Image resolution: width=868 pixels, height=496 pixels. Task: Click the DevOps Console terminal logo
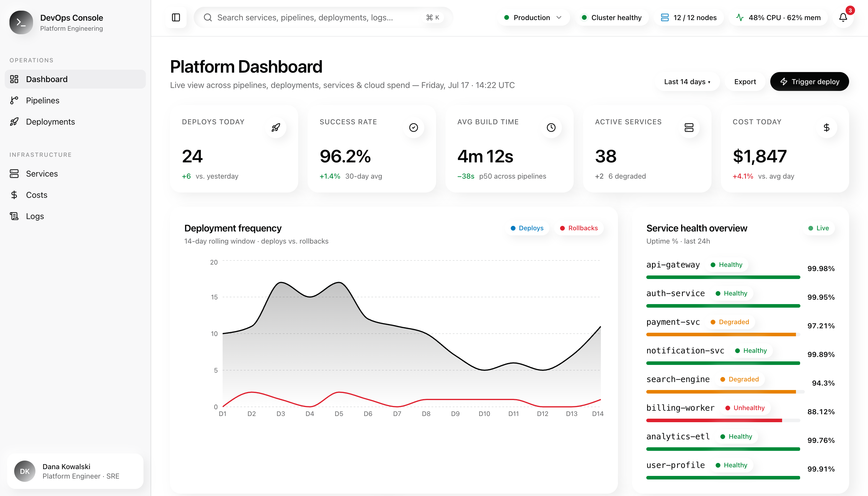pos(21,22)
